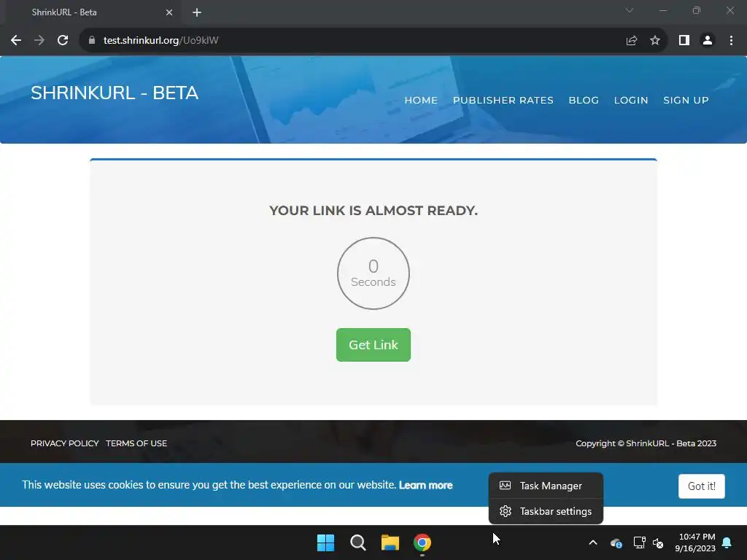The width and height of the screenshot is (747, 560).
Task: Open the HOME navigation link
Action: point(421,100)
